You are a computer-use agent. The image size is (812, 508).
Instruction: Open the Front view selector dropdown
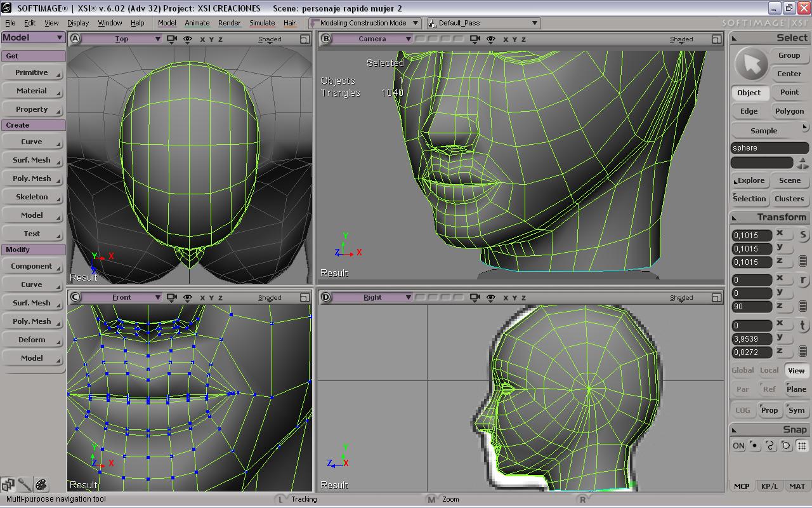[x=122, y=297]
